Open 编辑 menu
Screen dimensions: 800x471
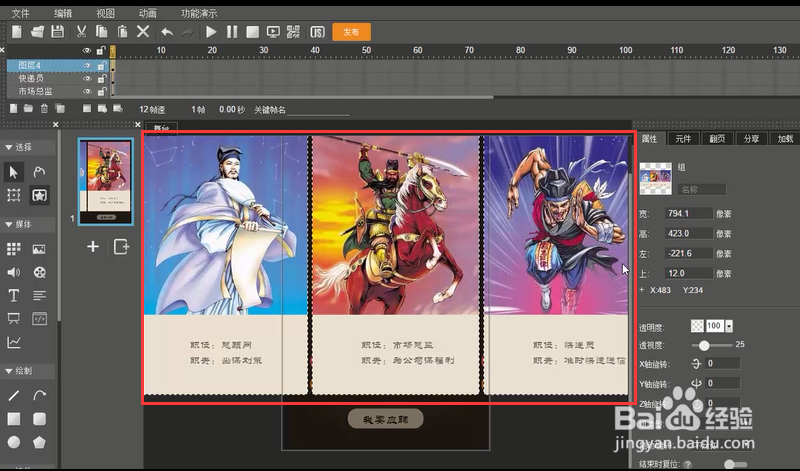(63, 13)
